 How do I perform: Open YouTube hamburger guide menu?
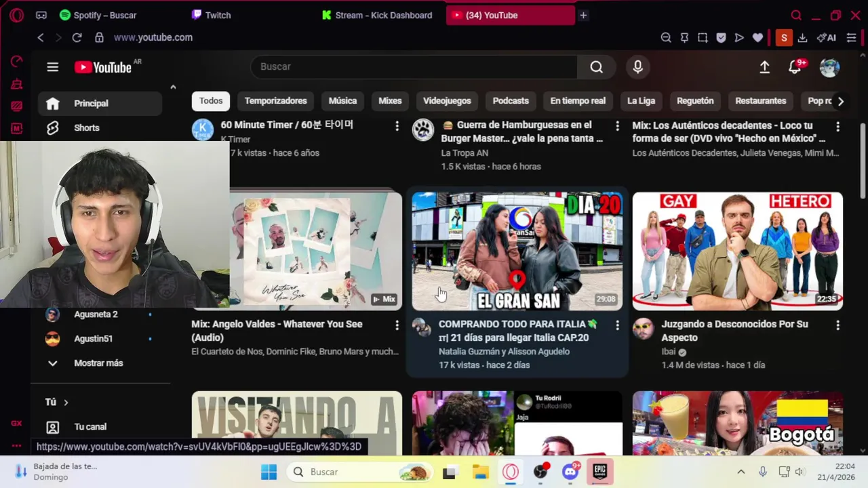click(x=52, y=67)
